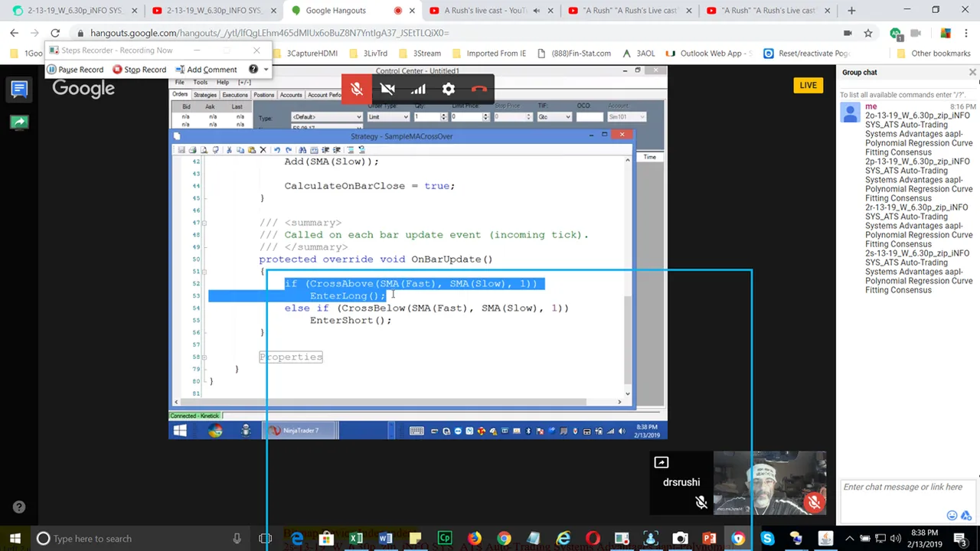Open Word from Windows taskbar
Viewport: 980px width, 551px height.
pyautogui.click(x=385, y=539)
